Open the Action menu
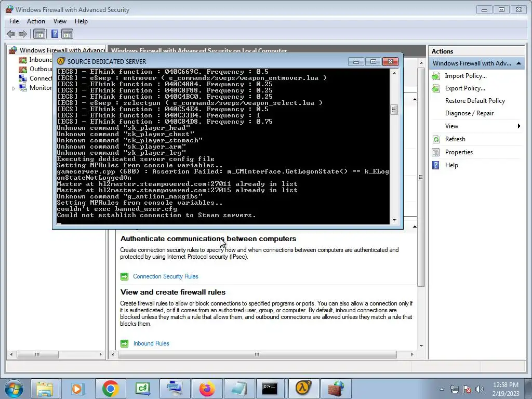532x399 pixels. (36, 21)
